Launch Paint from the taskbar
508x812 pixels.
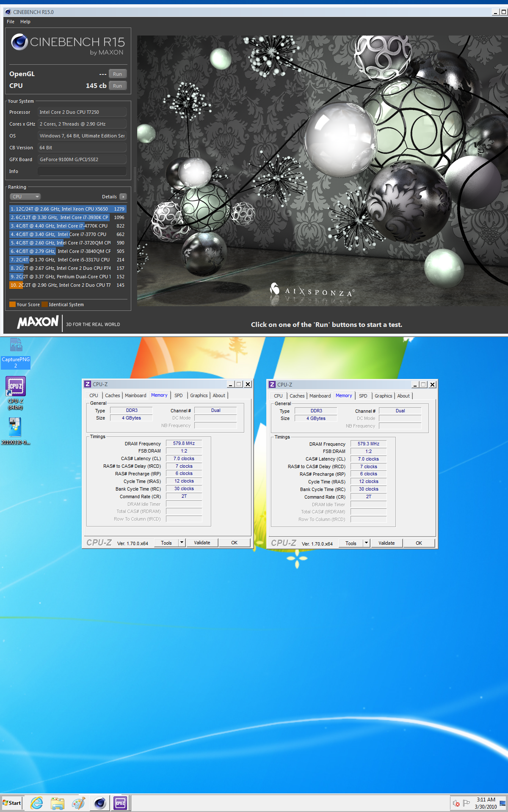tap(78, 803)
